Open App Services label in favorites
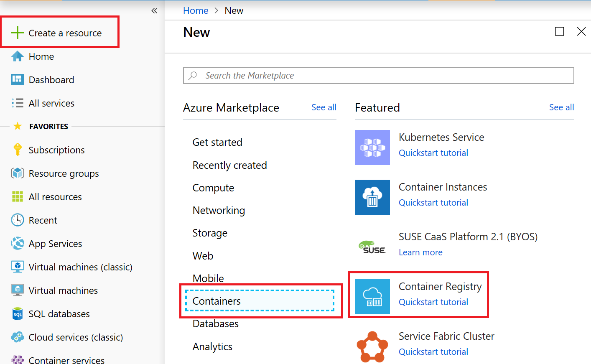This screenshot has height=364, width=591. pyautogui.click(x=55, y=244)
